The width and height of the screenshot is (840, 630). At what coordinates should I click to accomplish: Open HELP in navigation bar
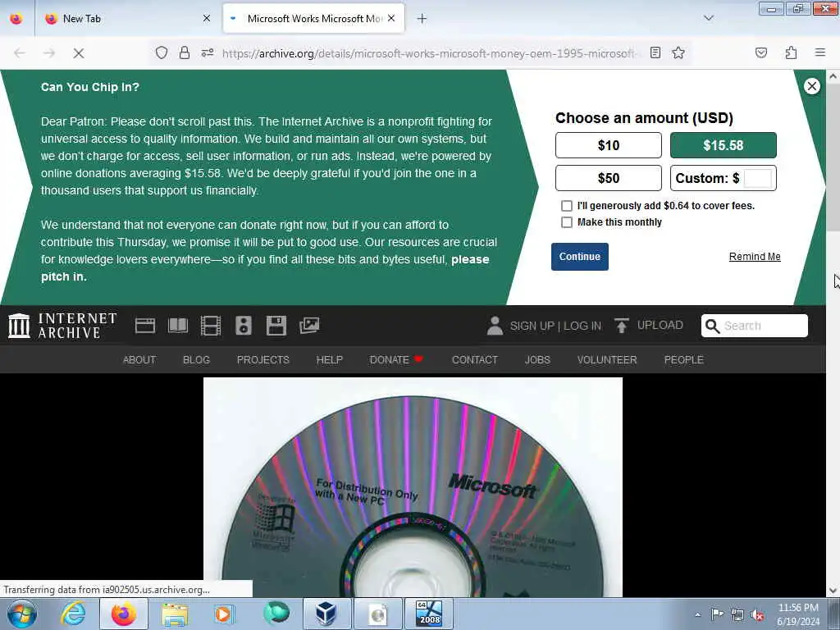click(329, 360)
